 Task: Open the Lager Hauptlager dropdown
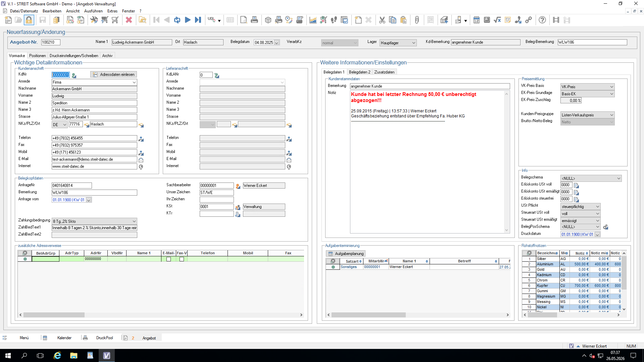pos(413,43)
